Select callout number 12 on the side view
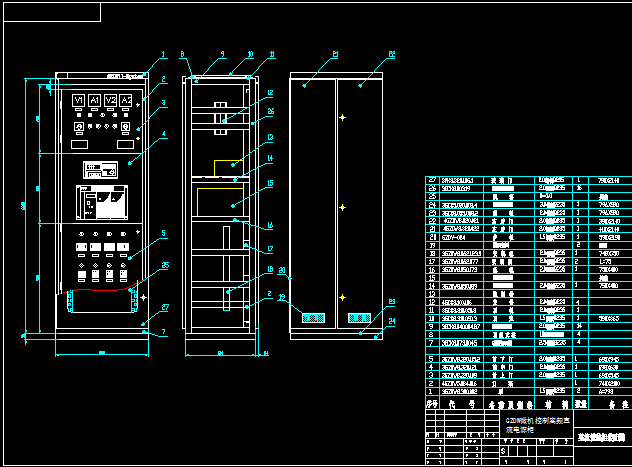This screenshot has height=467, width=632. coord(270,93)
